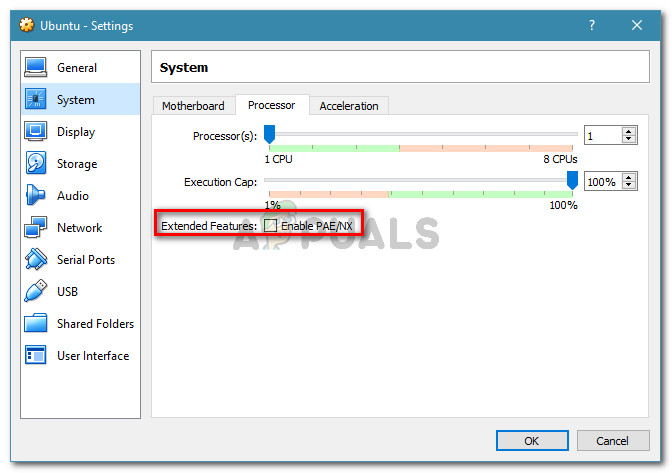Select User Interface label in category list
The image size is (672, 473).
(x=93, y=356)
